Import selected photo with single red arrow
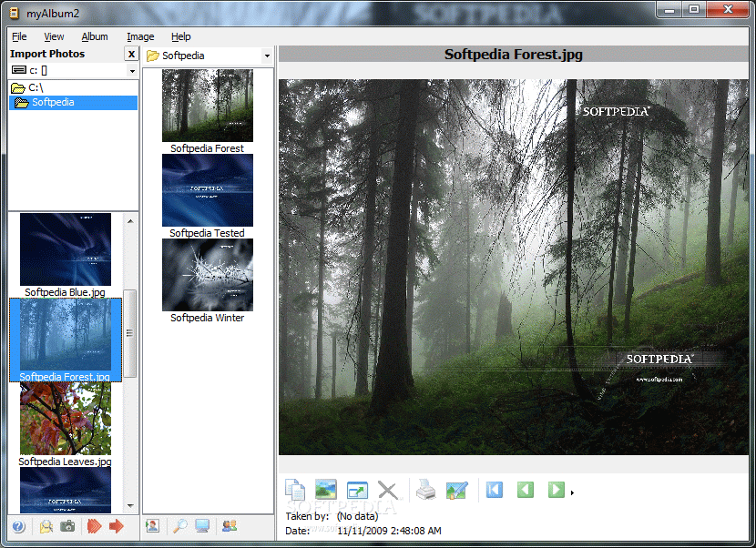This screenshot has width=756, height=548. tap(117, 526)
